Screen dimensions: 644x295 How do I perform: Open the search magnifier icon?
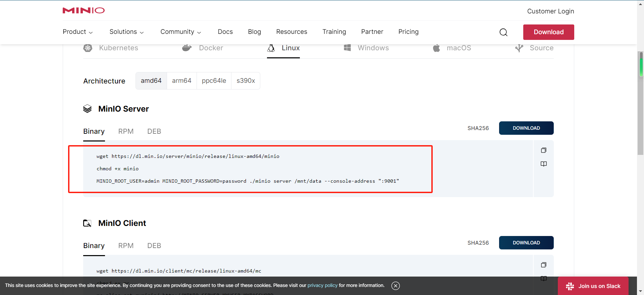503,32
